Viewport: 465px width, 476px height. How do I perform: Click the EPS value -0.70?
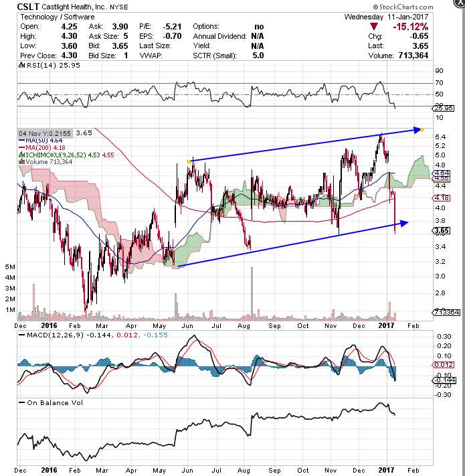(x=172, y=36)
